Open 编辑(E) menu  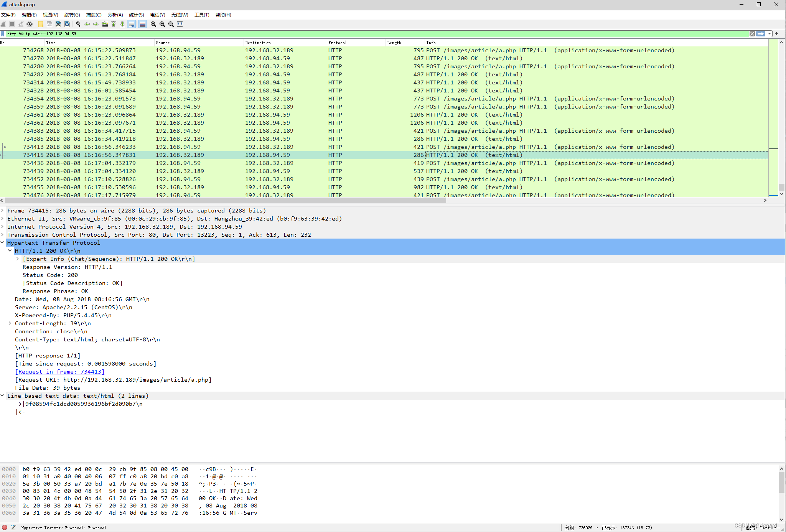coord(29,15)
